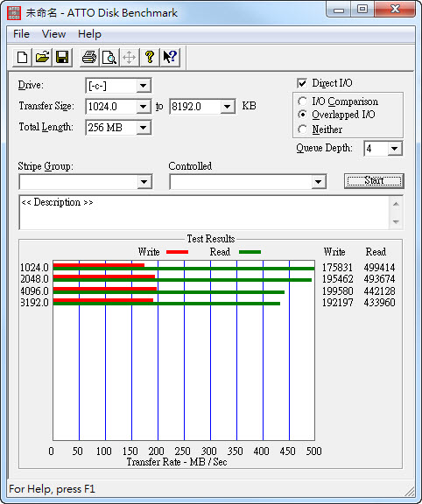Open the View menu
422x504 pixels.
(x=53, y=34)
